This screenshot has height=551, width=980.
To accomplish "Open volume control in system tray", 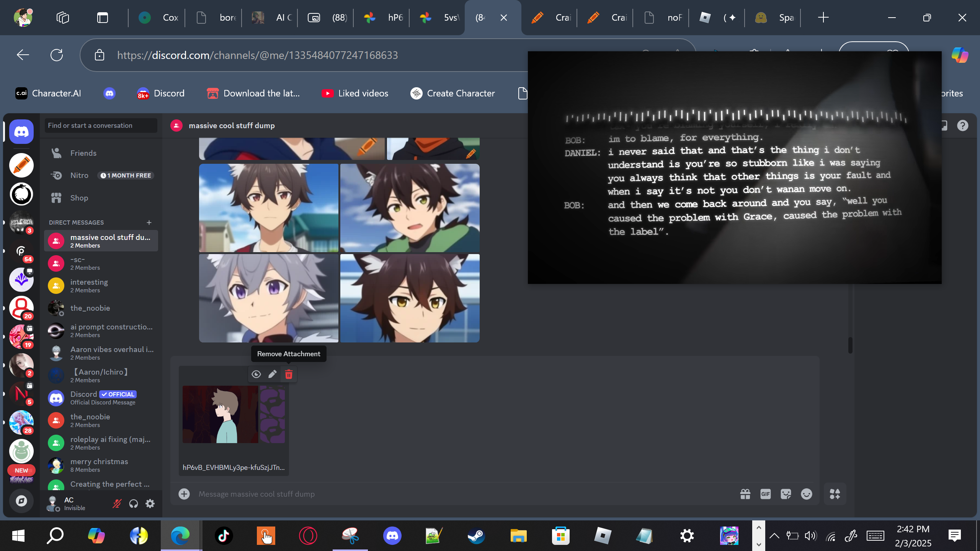I will [x=810, y=536].
